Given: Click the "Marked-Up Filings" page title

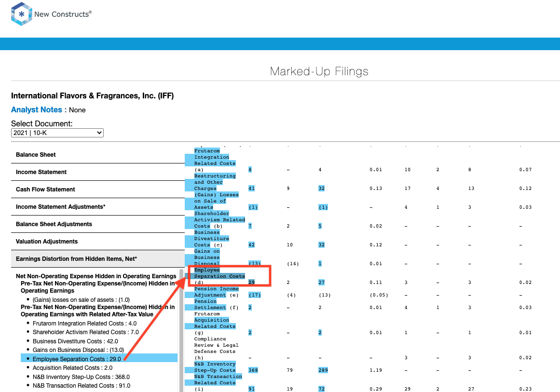Looking at the screenshot, I should pos(319,71).
